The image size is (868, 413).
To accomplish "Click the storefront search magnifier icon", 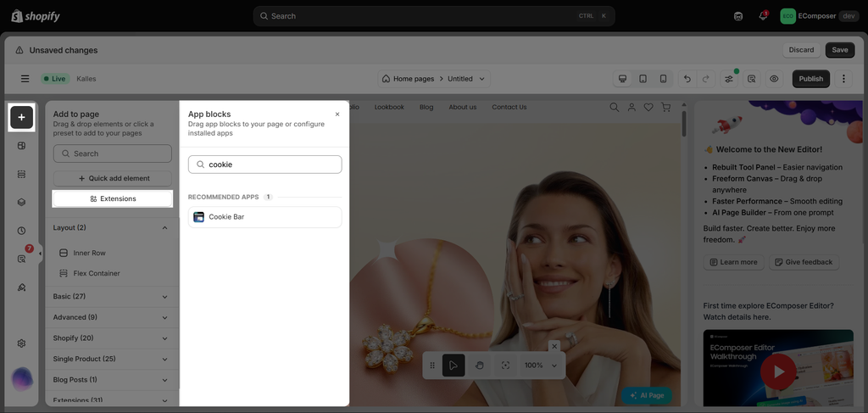I will pyautogui.click(x=615, y=108).
